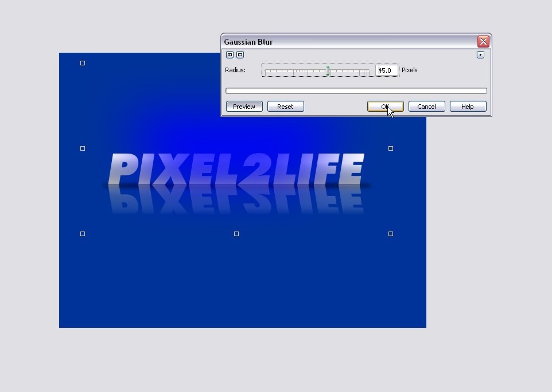Click the PIXEL2LIFE text on canvas
The width and height of the screenshot is (552, 392).
coord(236,169)
